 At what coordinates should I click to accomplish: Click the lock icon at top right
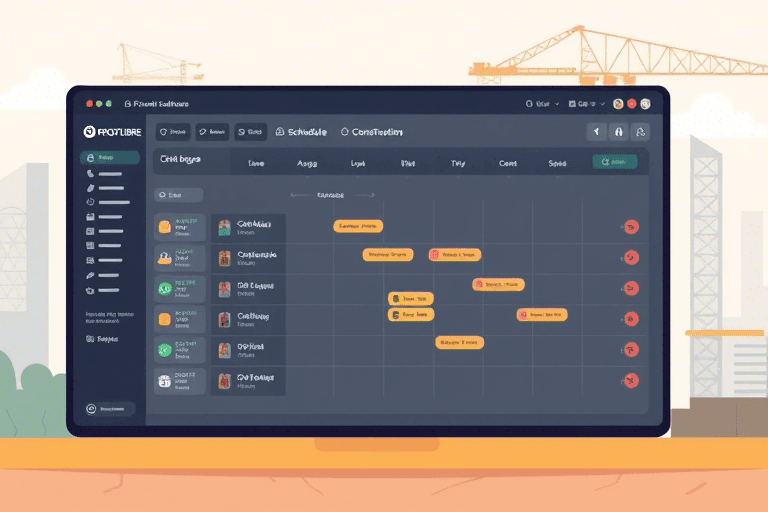tap(619, 132)
